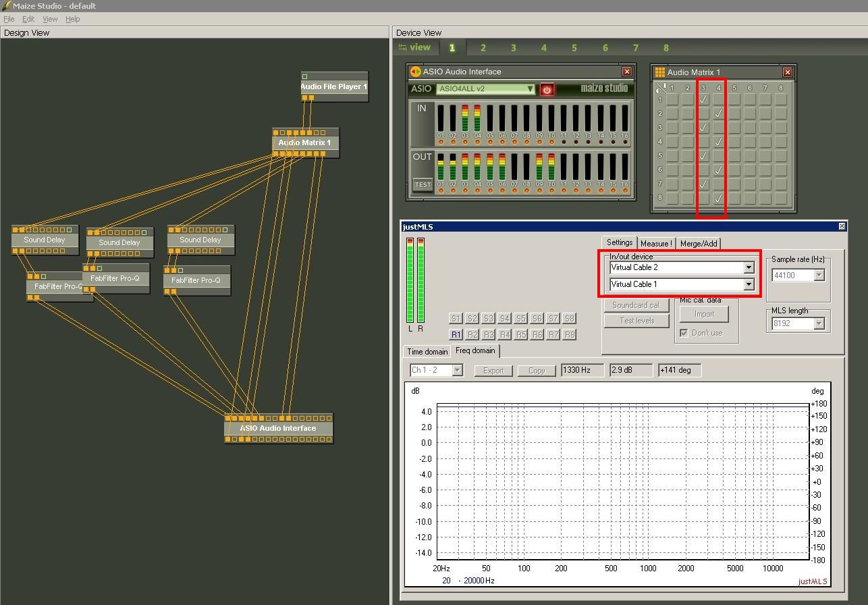868x605 pixels.
Task: Uncheck matrix cell row 4 column 4
Action: tap(719, 142)
